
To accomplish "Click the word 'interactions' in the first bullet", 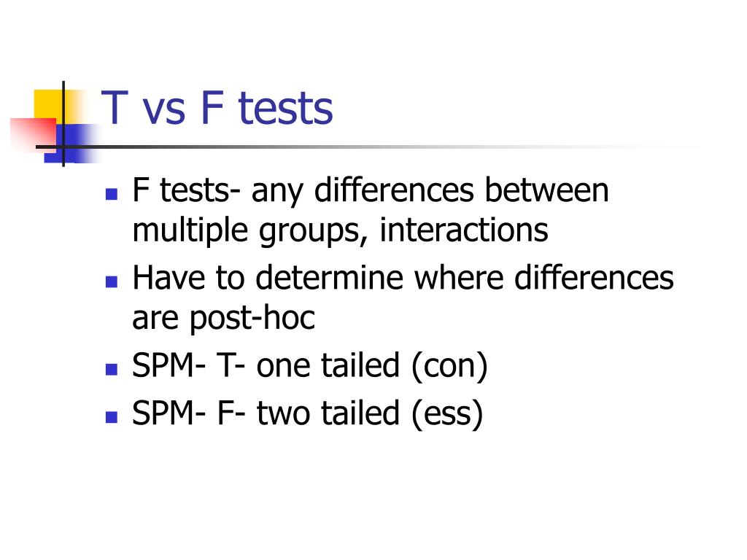I will pos(464,230).
